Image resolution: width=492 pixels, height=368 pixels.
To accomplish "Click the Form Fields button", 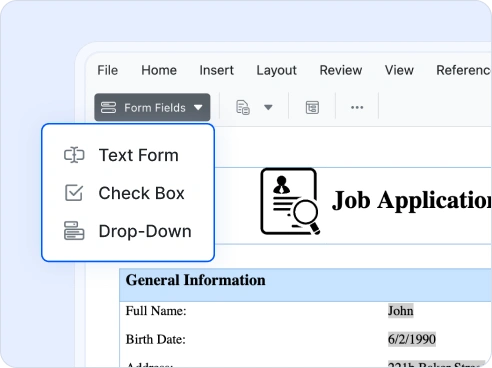I will click(x=152, y=107).
